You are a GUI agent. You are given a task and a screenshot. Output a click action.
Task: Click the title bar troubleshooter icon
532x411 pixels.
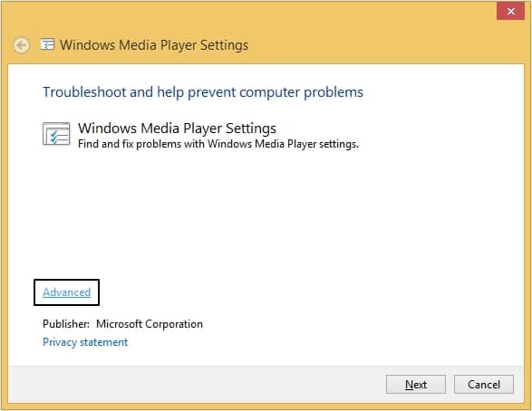coord(47,44)
